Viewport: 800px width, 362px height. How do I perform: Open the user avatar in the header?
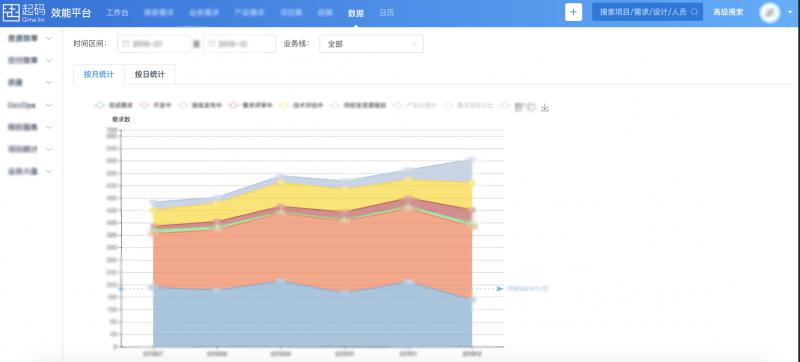point(769,12)
